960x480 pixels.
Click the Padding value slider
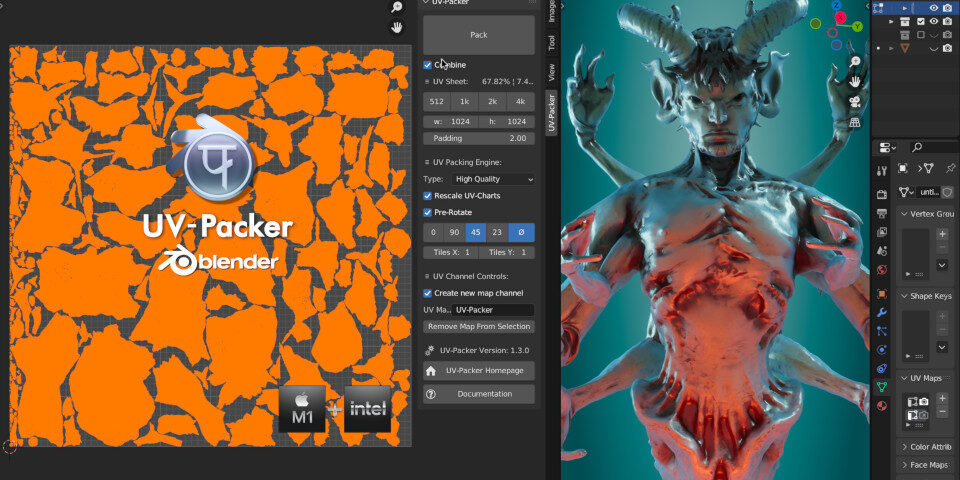[x=479, y=138]
